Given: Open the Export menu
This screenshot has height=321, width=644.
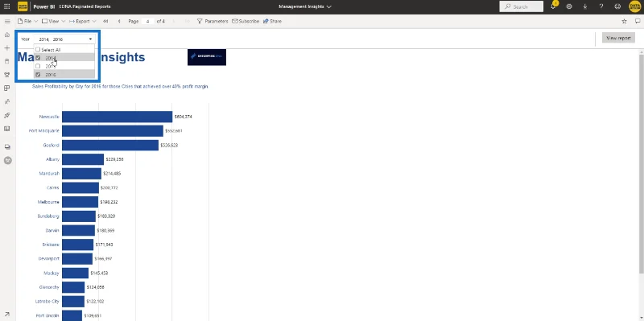Looking at the screenshot, I should click(83, 21).
